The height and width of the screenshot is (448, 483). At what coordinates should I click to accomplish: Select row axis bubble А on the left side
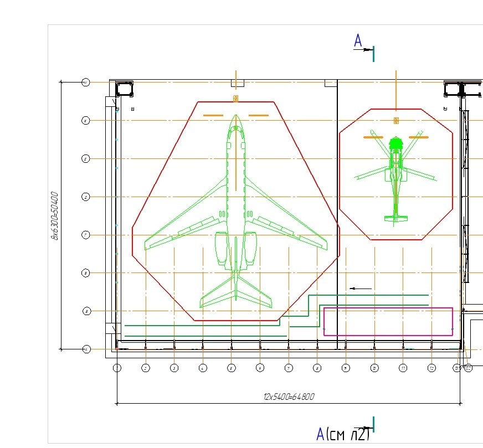pos(86,349)
